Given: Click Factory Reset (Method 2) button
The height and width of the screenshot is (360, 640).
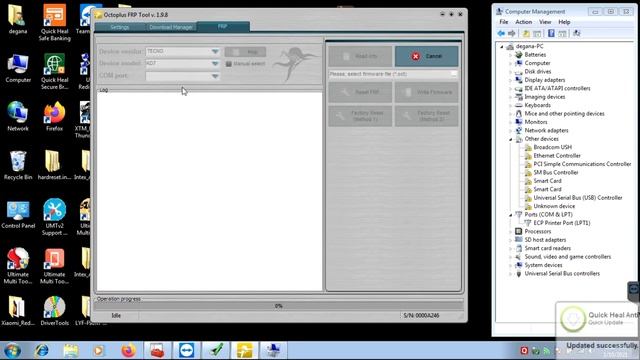Looking at the screenshot, I should (427, 116).
